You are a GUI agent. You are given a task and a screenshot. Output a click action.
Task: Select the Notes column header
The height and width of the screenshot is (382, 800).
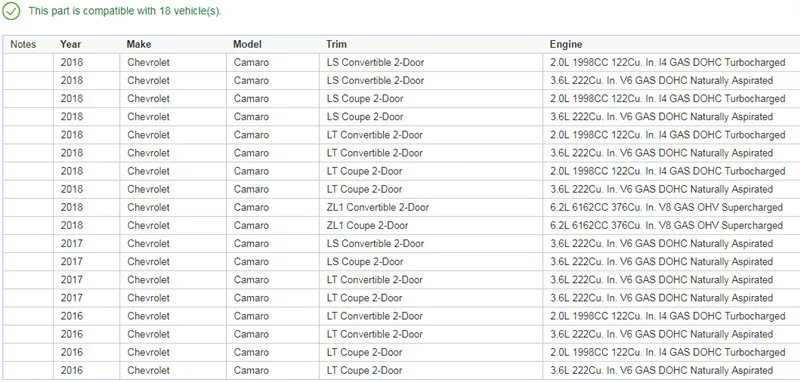tap(23, 44)
